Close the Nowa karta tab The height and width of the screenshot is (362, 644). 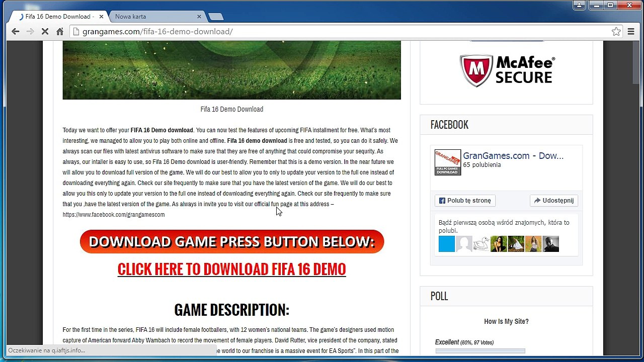click(199, 17)
